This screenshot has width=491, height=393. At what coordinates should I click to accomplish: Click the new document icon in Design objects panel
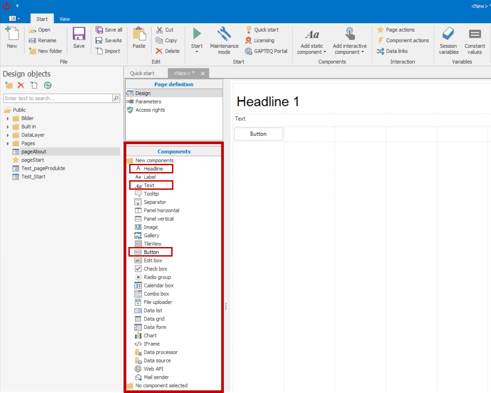tap(34, 85)
